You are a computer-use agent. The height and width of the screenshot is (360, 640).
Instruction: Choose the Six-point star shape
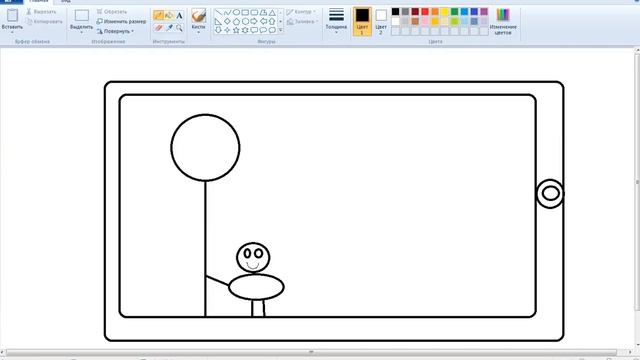[245, 30]
